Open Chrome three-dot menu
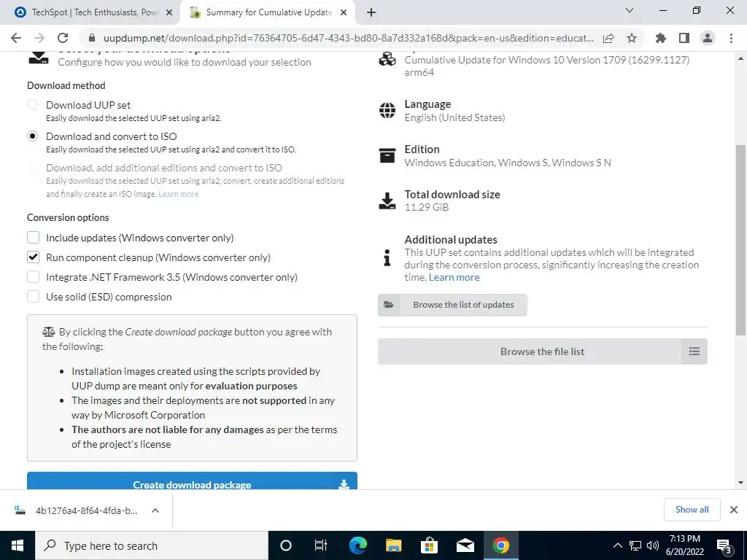 [x=731, y=38]
